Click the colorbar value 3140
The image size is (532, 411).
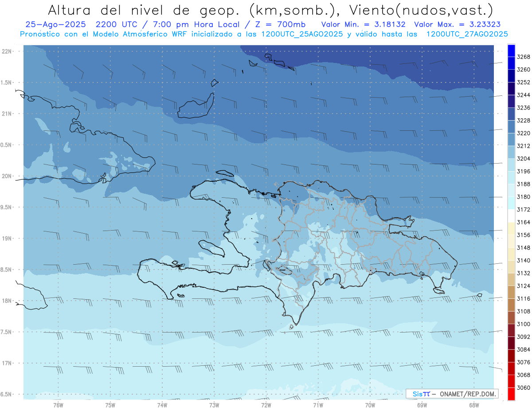pyautogui.click(x=524, y=261)
